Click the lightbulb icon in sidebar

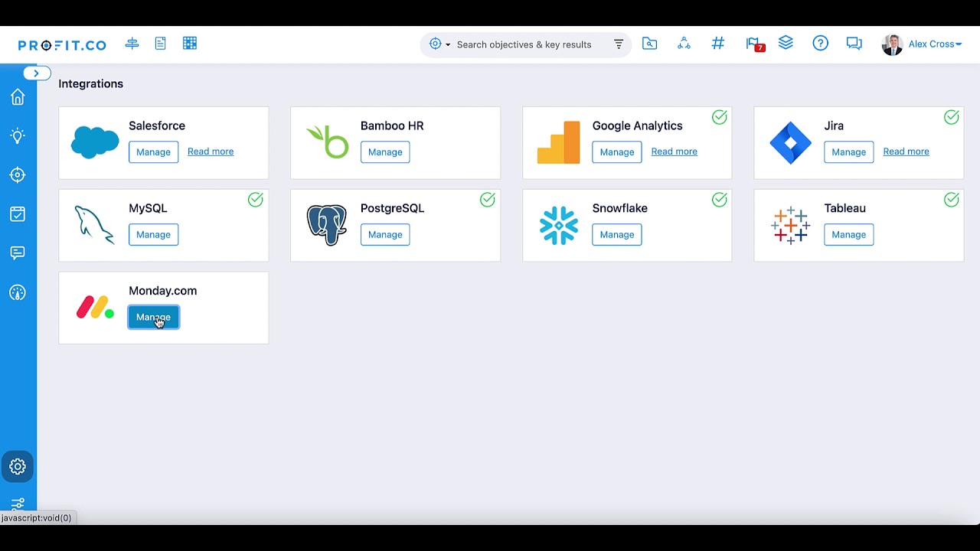coord(18,136)
